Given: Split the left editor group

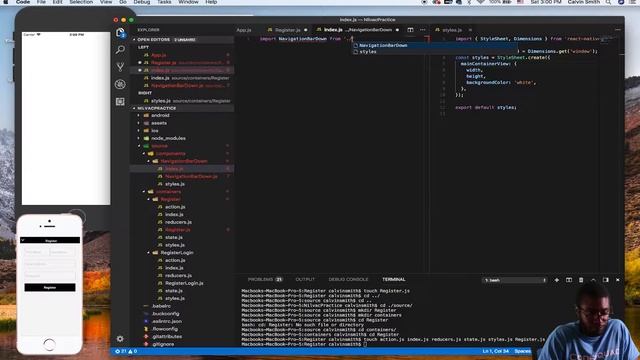Looking at the screenshot, I should click(x=410, y=30).
